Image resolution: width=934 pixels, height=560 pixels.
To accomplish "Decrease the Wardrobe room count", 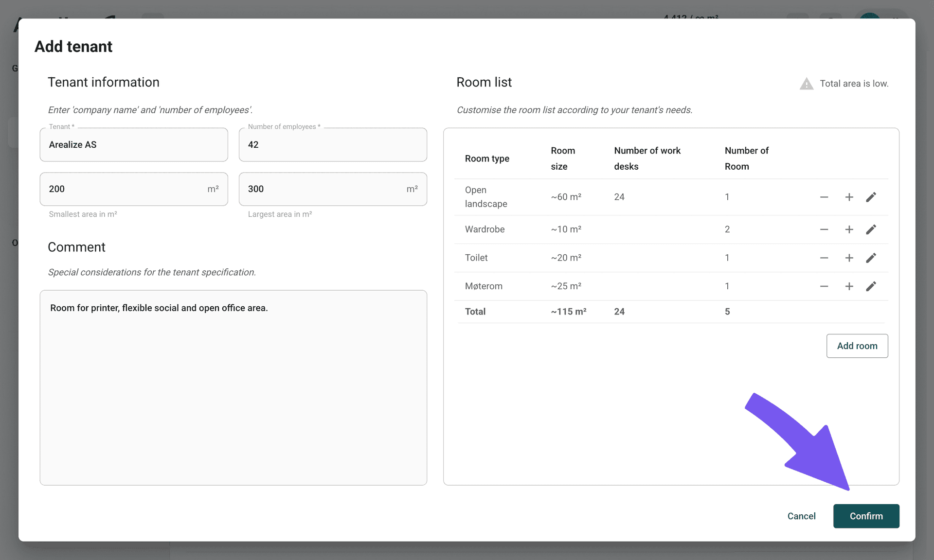I will point(824,229).
